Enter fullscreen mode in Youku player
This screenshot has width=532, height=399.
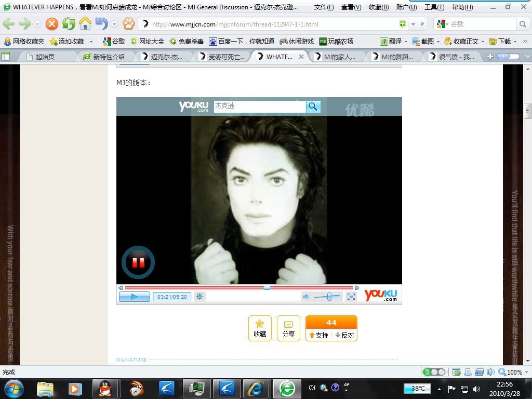(x=351, y=297)
